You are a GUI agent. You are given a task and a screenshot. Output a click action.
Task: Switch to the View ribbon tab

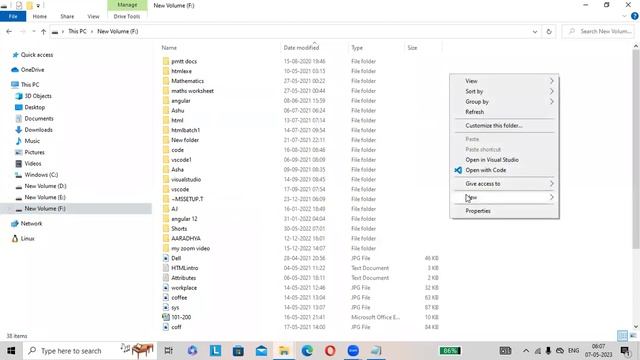click(x=93, y=16)
